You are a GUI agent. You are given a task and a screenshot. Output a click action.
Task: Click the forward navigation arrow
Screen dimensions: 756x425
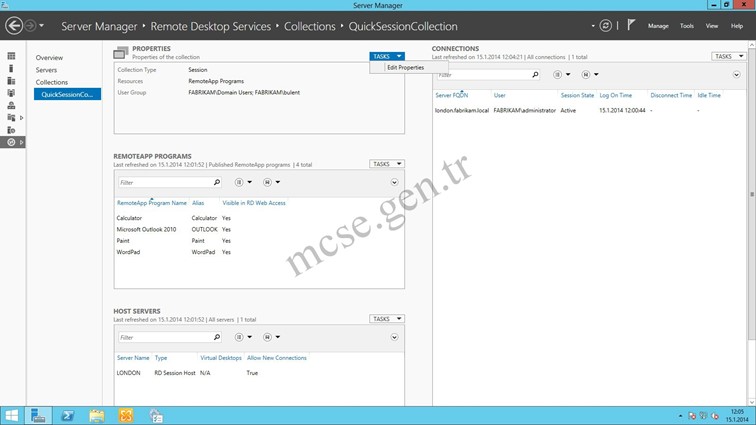point(30,26)
